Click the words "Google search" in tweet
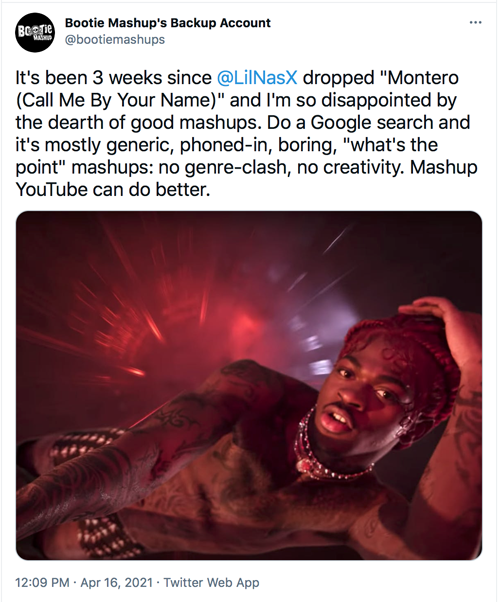 [x=372, y=122]
